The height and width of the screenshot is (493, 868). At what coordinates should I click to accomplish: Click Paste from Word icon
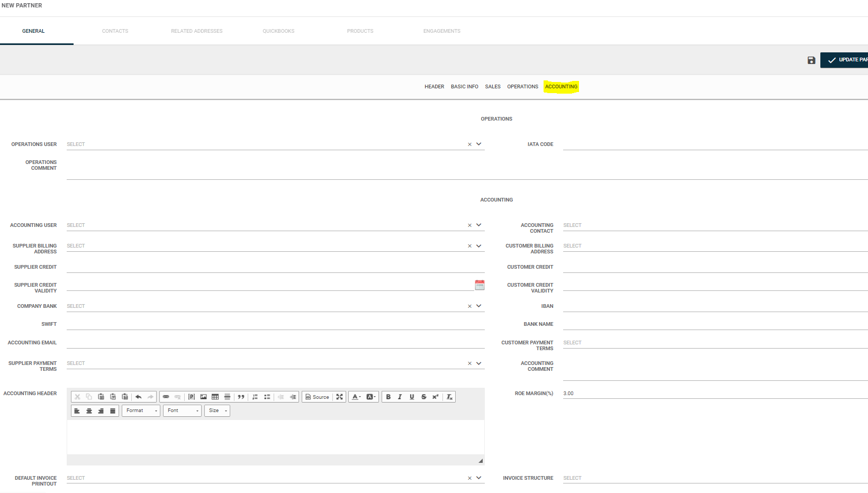tap(125, 397)
